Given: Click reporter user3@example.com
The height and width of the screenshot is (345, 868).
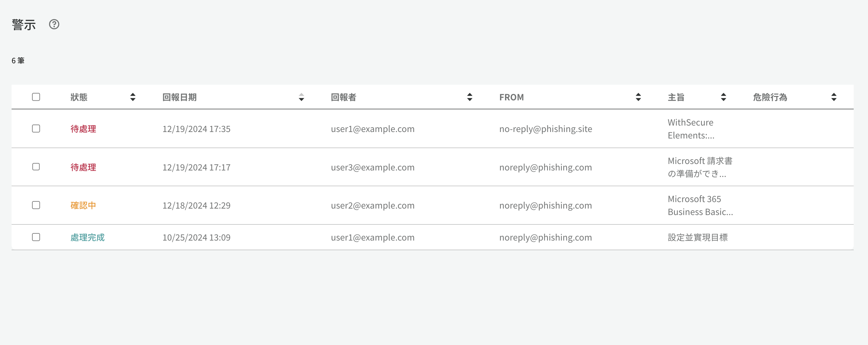Looking at the screenshot, I should pyautogui.click(x=373, y=167).
